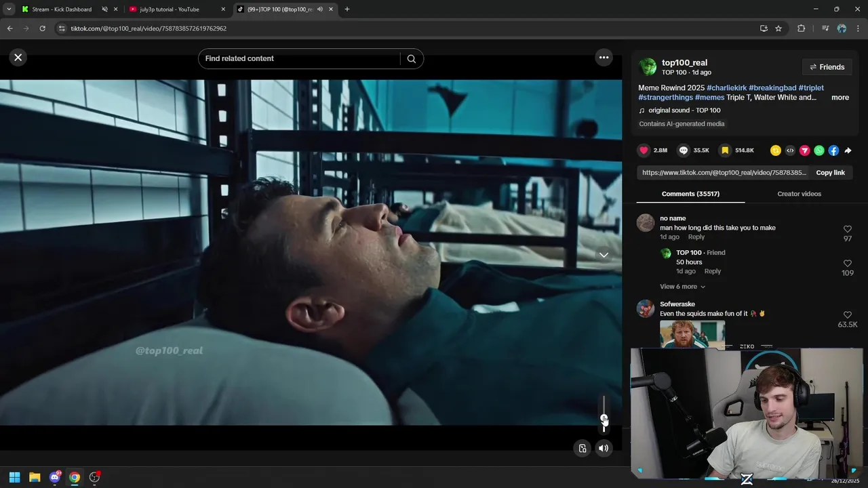The width and height of the screenshot is (868, 488).
Task: Share to WhatsApp icon
Action: pyautogui.click(x=819, y=150)
